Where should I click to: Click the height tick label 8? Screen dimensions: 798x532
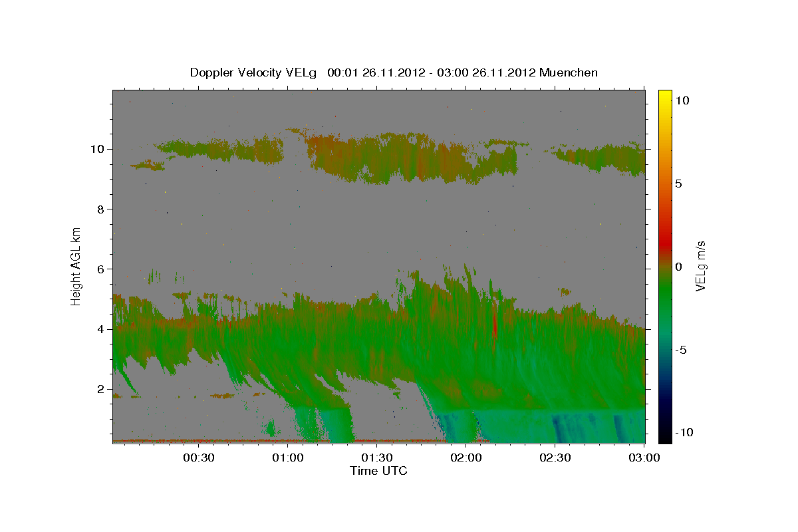102,209
